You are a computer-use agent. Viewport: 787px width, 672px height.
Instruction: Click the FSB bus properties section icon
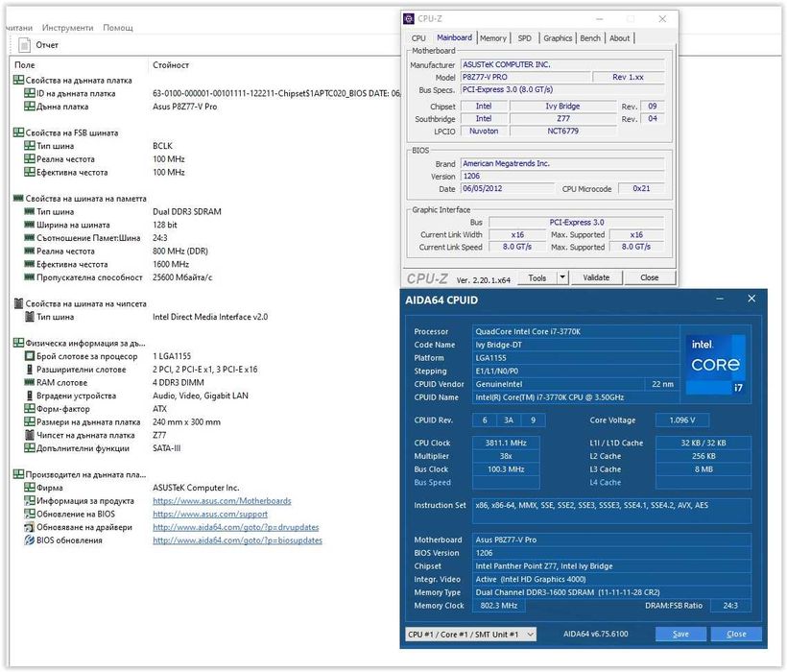click(x=18, y=132)
